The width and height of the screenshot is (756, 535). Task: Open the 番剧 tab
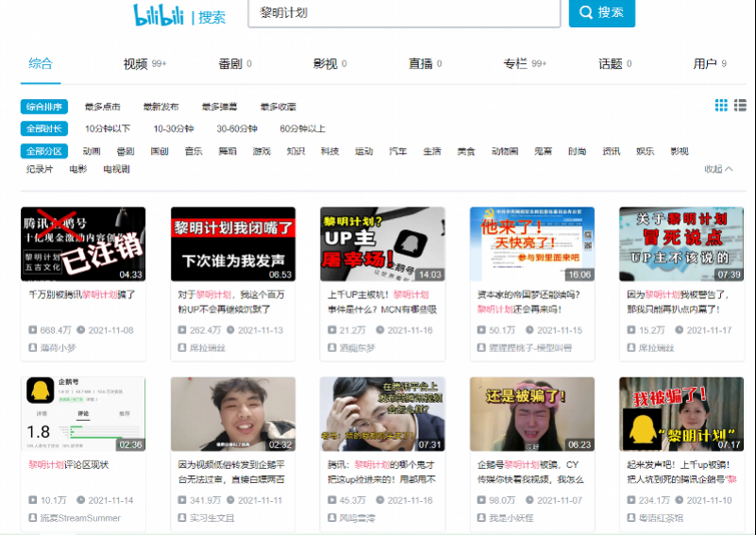click(x=235, y=63)
